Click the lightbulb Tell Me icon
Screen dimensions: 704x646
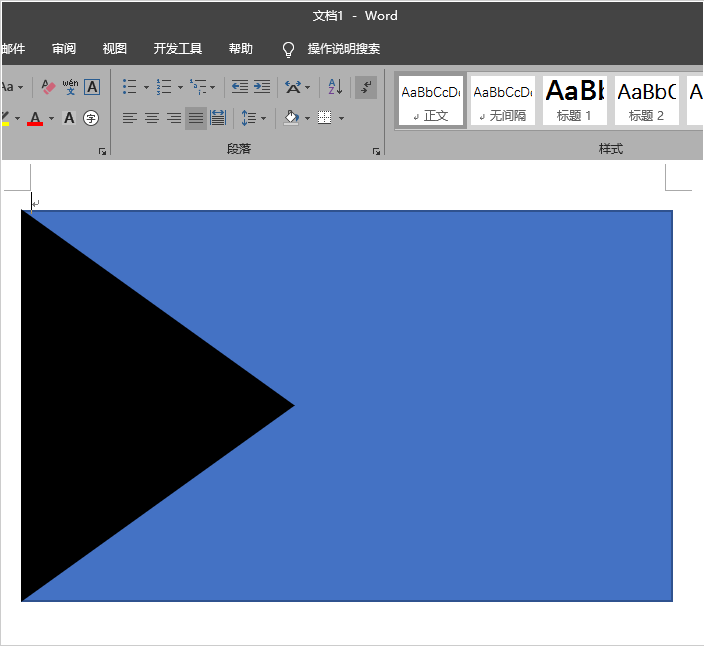click(288, 49)
